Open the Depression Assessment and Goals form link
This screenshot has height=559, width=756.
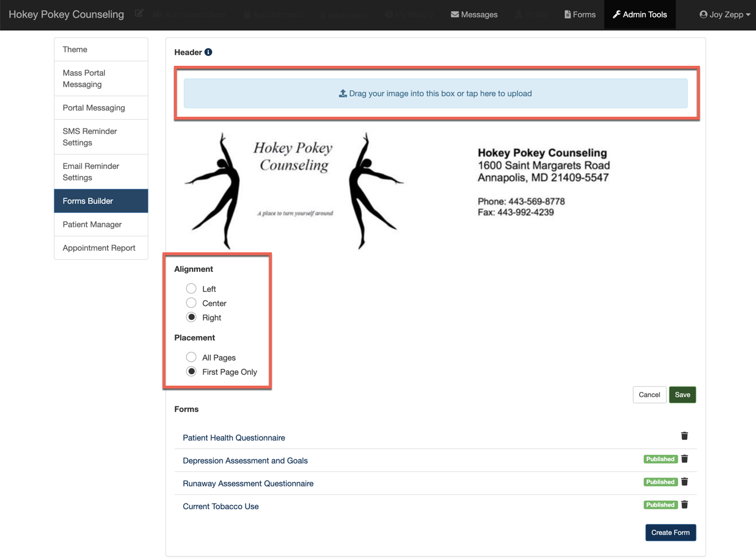click(x=245, y=461)
